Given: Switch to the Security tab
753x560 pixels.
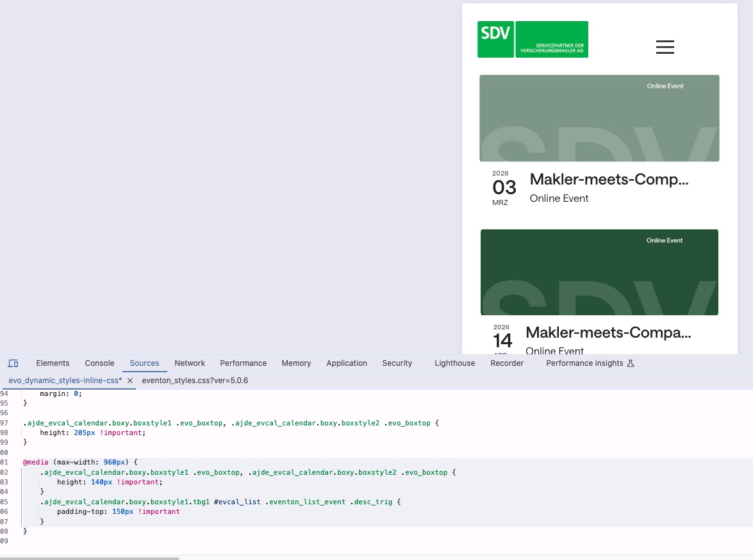Looking at the screenshot, I should 397,363.
